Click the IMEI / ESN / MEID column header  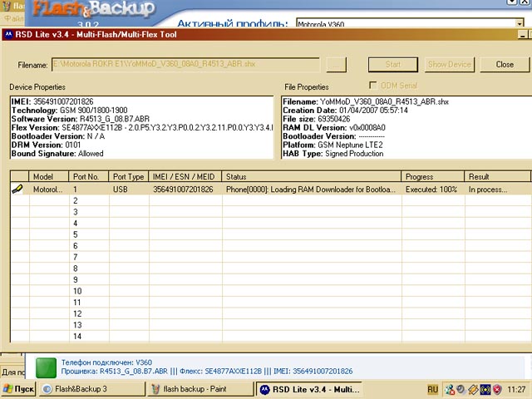(185, 177)
